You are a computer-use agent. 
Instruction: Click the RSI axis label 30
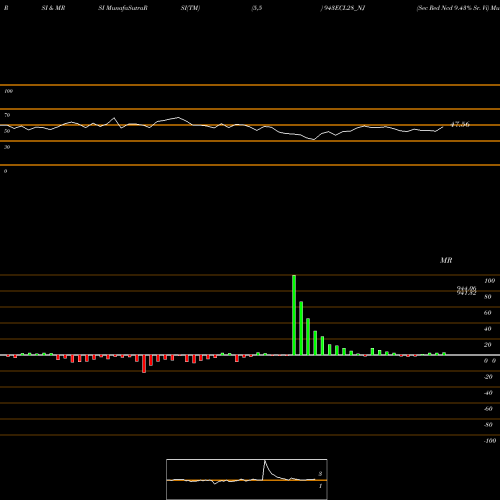tap(7, 147)
